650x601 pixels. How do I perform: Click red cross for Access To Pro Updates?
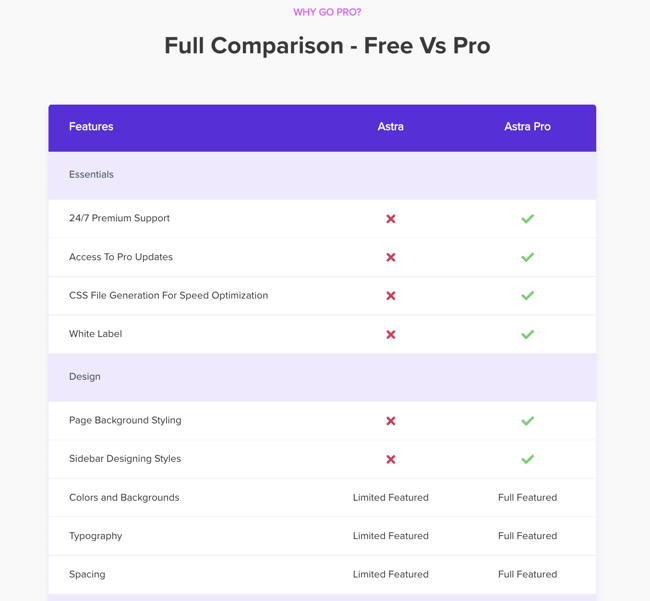(x=391, y=257)
